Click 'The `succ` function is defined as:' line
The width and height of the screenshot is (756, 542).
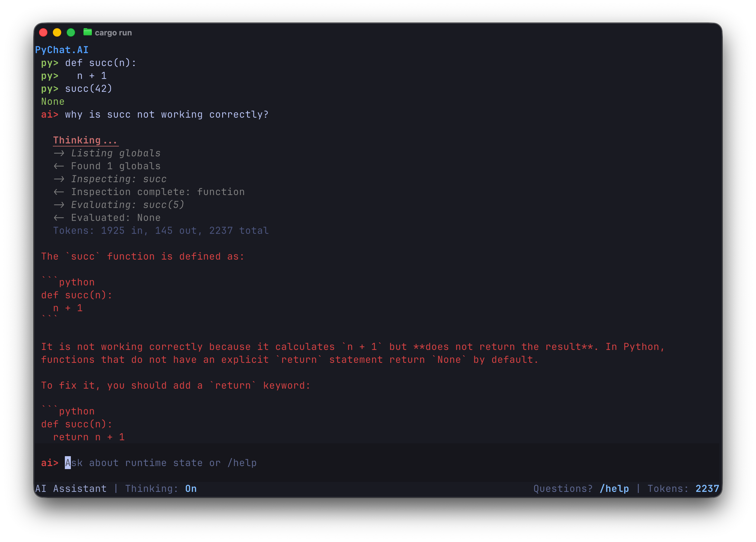143,257
